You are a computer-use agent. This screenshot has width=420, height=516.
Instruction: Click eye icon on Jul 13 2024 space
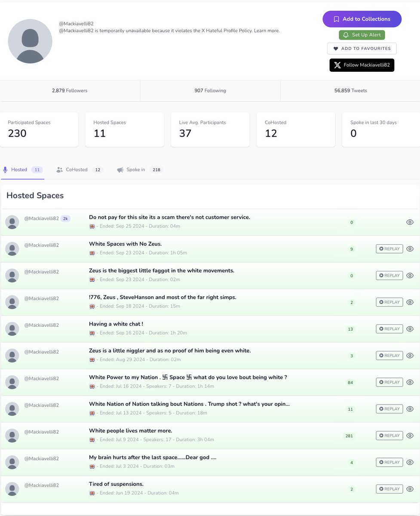coord(410,409)
